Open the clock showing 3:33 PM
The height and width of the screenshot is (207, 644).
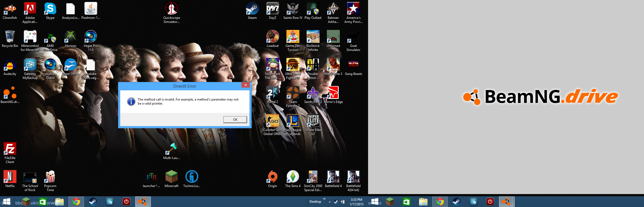click(356, 202)
